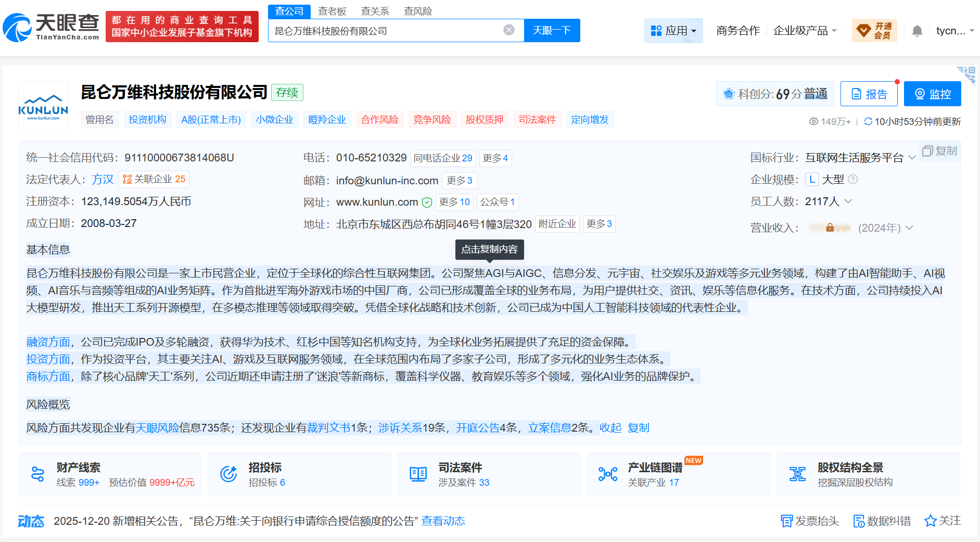Screen dimensions: 980x542
Task: Open 司法案件 card
Action: [489, 474]
